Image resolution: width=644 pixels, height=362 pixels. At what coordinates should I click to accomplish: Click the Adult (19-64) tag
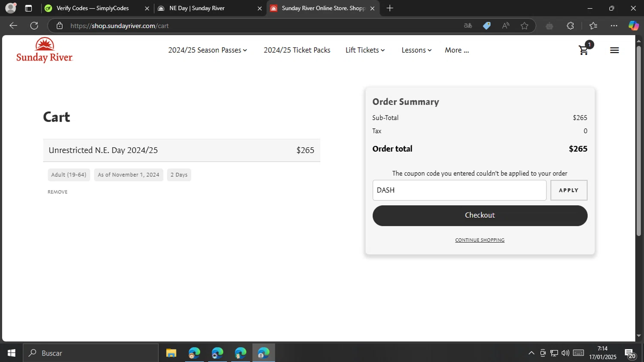click(69, 175)
